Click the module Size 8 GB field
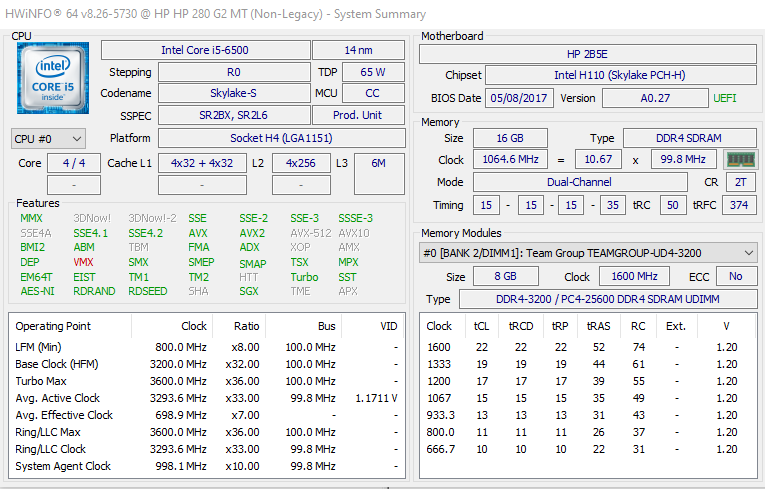 point(506,276)
